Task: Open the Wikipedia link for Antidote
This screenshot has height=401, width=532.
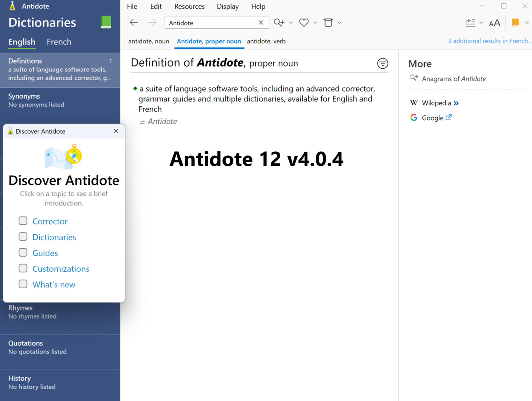Action: [437, 103]
